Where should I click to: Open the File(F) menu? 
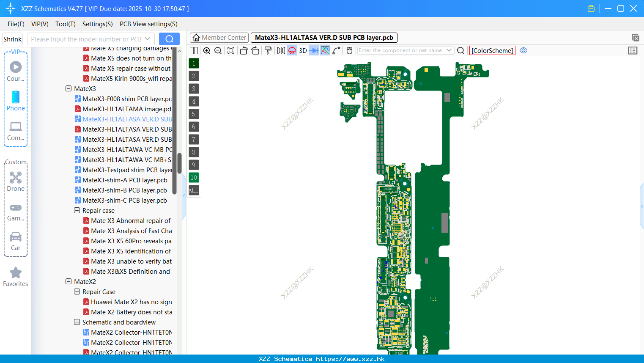tap(16, 24)
